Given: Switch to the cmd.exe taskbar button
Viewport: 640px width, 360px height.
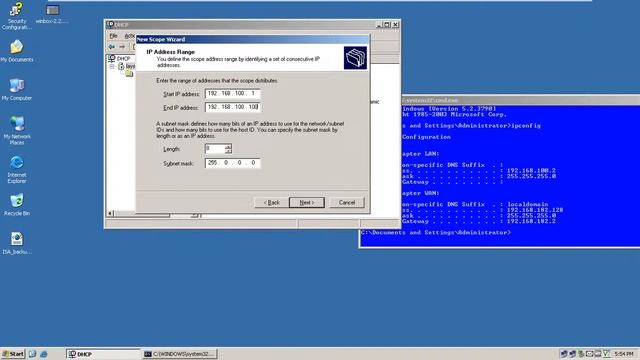Looking at the screenshot, I should point(180,354).
